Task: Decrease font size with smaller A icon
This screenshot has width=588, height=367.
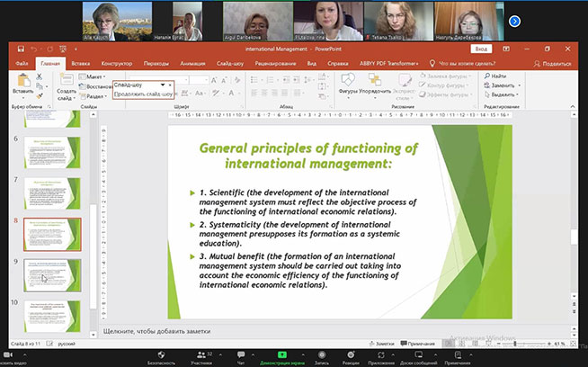Action: pyautogui.click(x=224, y=80)
